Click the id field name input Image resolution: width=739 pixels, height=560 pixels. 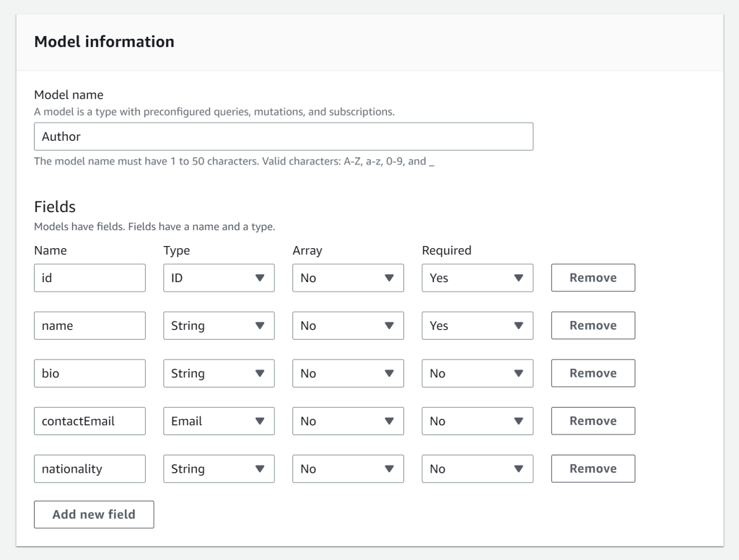point(89,278)
